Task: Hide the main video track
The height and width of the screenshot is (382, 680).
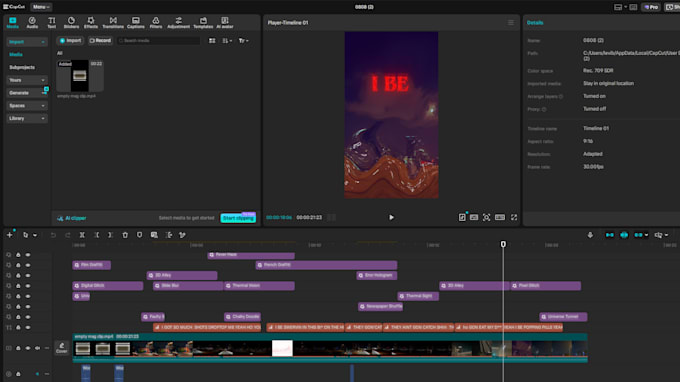Action: 28,348
